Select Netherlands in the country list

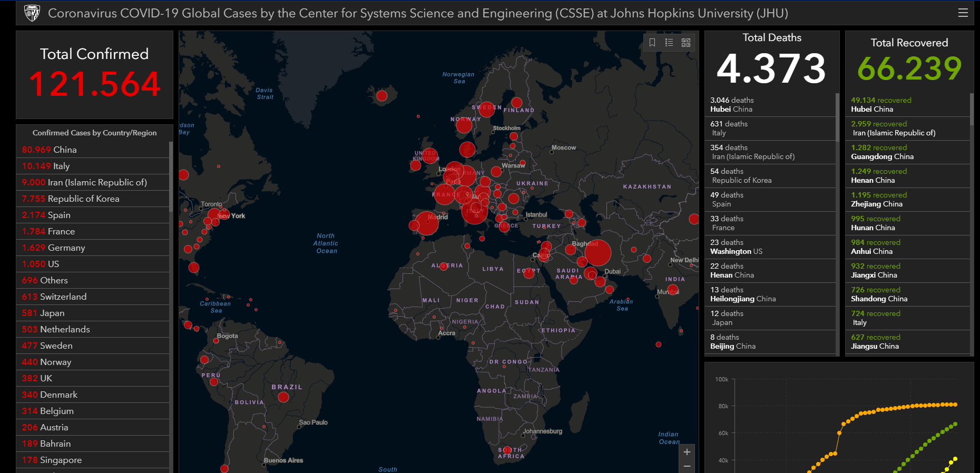point(93,329)
